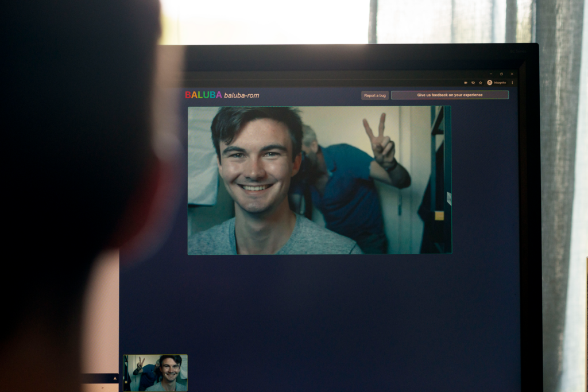This screenshot has height=392, width=588.
Task: Click the camera access icon in address bar
Action: coord(466,83)
